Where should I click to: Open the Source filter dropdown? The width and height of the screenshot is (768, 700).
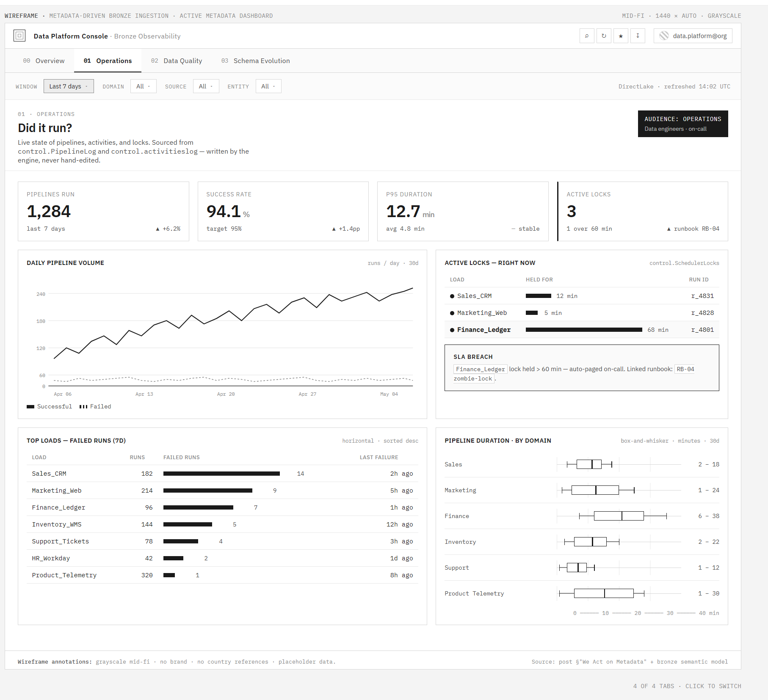point(206,86)
